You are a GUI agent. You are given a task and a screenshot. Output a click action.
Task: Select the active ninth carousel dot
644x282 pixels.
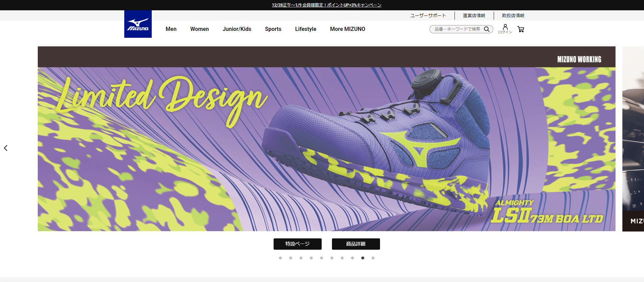[363, 258]
